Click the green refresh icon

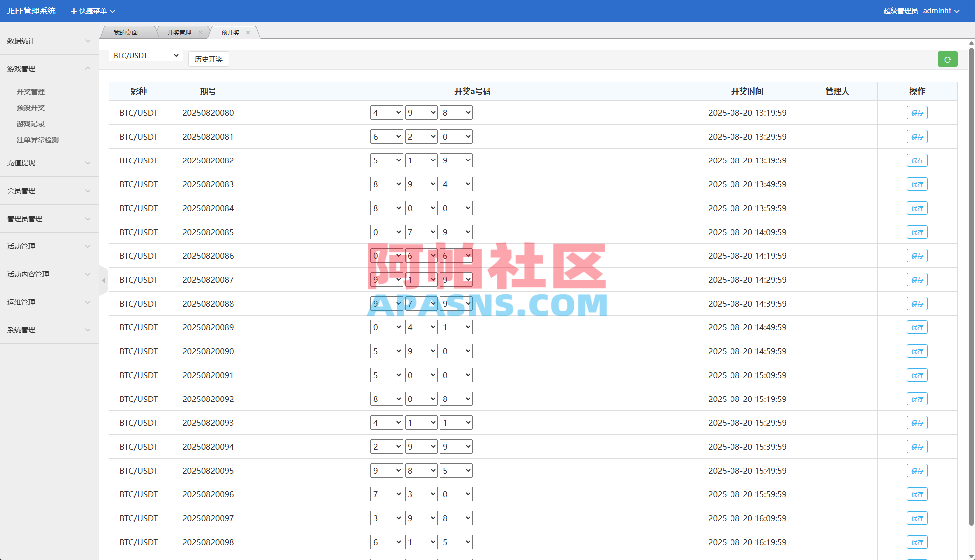coord(947,59)
